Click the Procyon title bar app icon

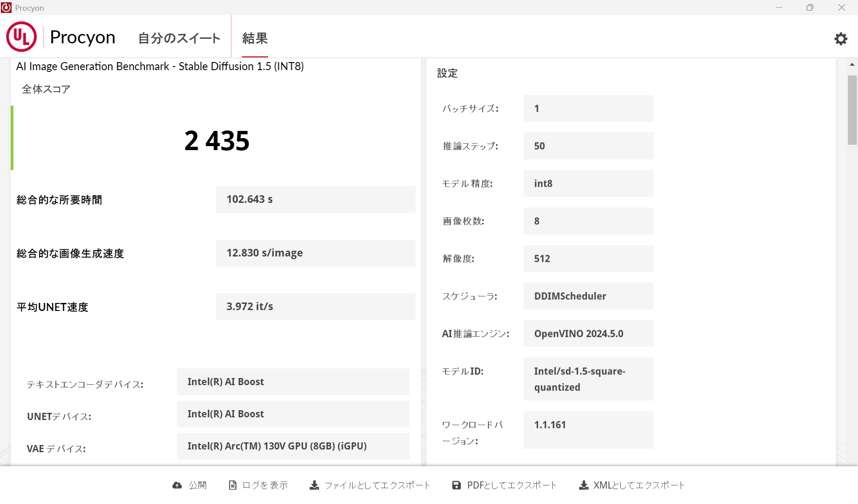(6, 8)
